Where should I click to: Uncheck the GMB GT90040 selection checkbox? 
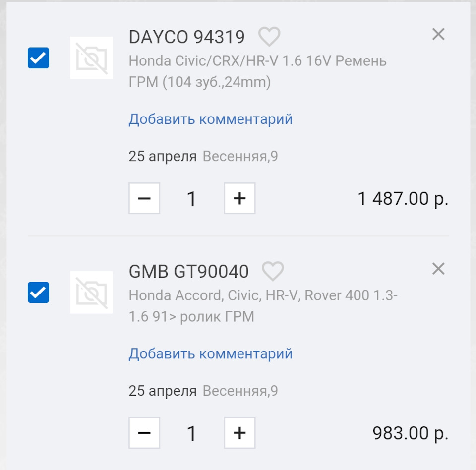[x=38, y=293]
